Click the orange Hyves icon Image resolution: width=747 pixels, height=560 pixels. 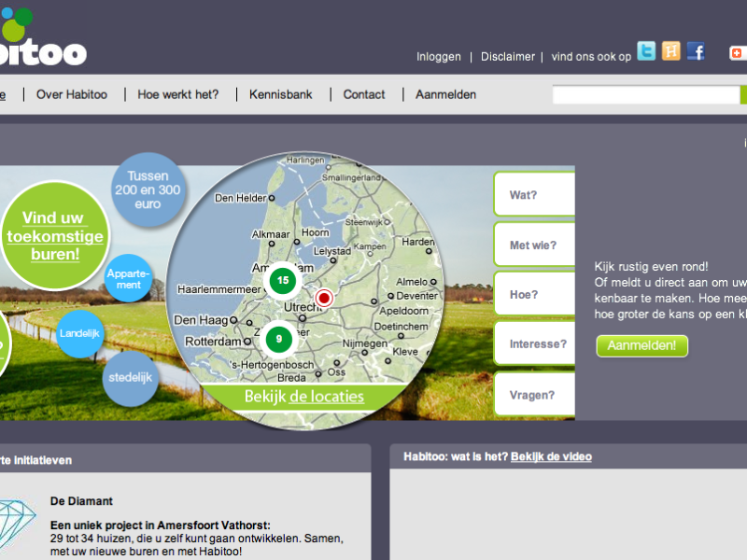pyautogui.click(x=670, y=51)
